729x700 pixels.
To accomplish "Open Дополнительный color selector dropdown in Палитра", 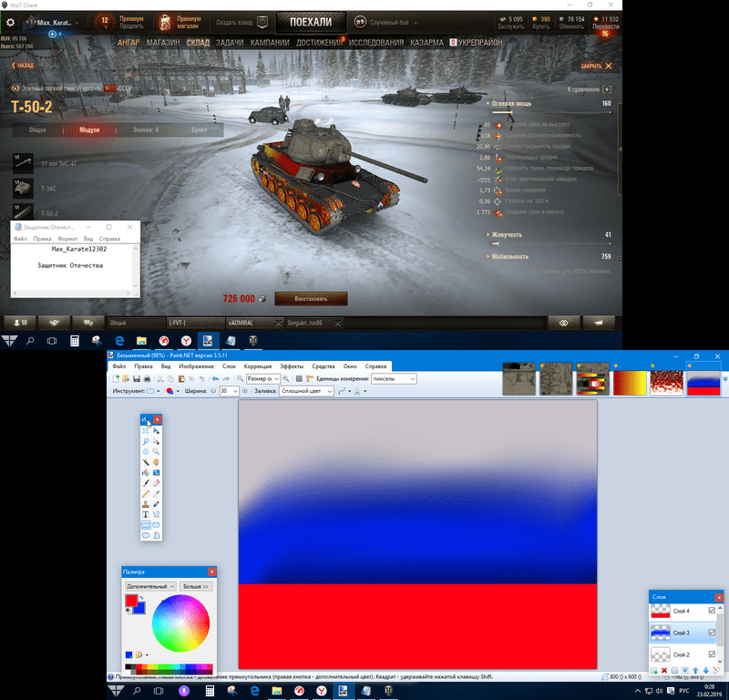I will click(150, 586).
